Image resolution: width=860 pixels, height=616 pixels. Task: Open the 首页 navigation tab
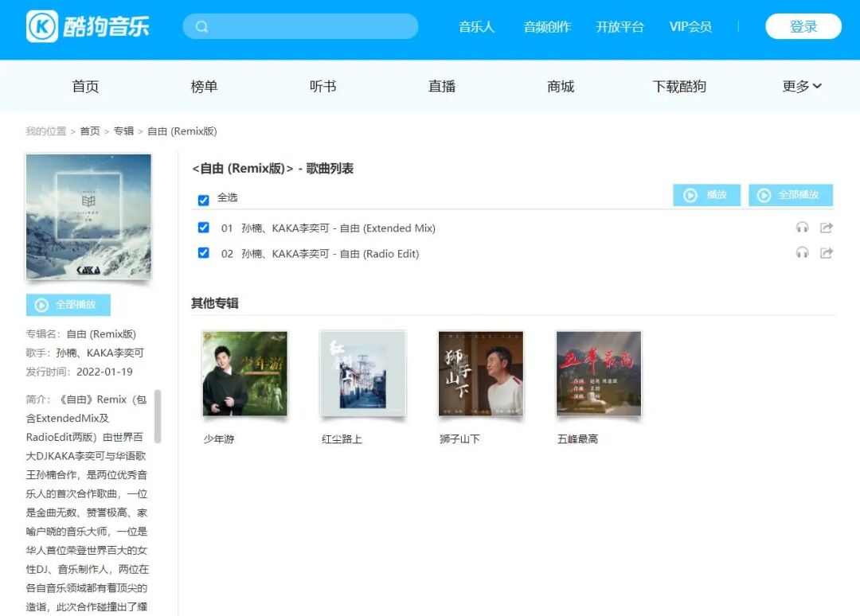coord(85,86)
